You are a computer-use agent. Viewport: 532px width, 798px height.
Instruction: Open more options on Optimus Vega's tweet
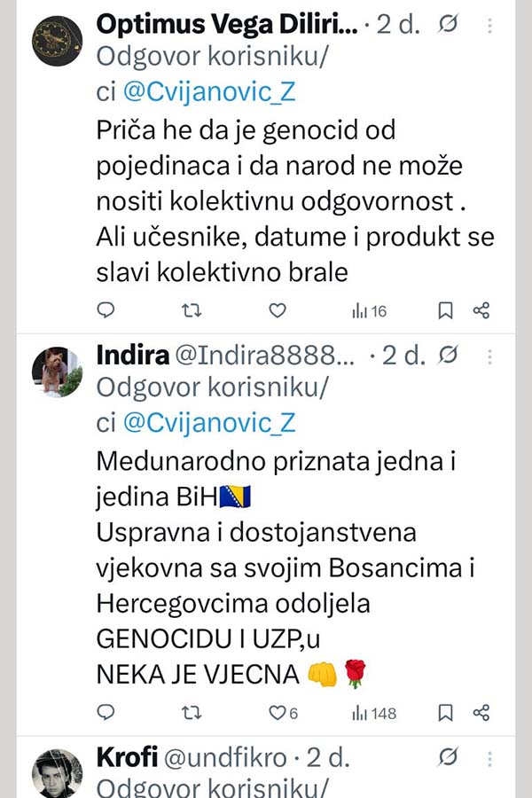point(489,26)
